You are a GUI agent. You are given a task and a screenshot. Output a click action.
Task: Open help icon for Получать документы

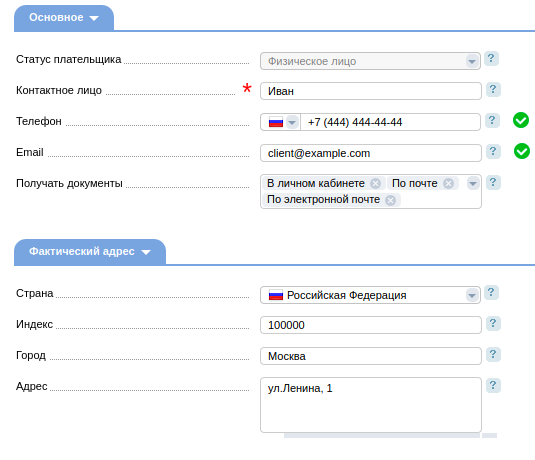(493, 183)
